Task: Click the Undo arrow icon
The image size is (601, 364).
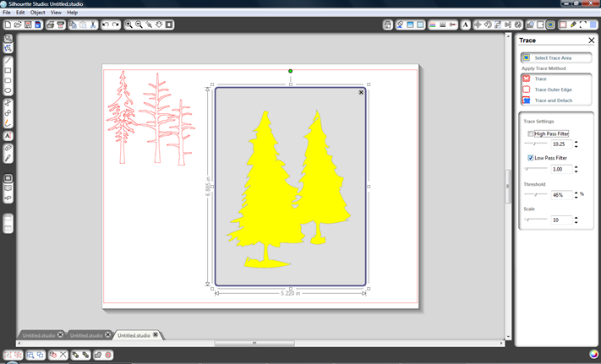Action: (106, 24)
